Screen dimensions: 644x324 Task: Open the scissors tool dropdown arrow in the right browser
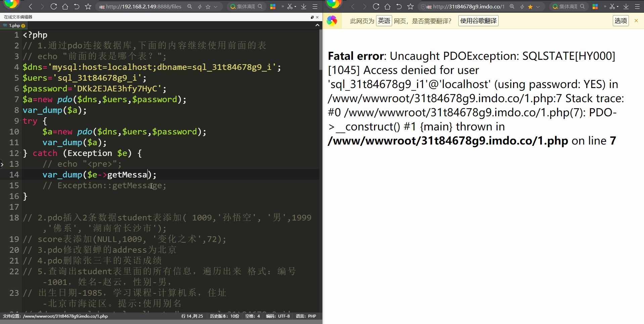click(x=617, y=7)
